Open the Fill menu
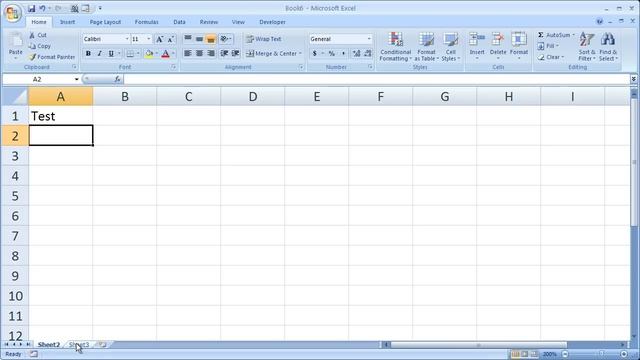This screenshot has width=640, height=360. [x=548, y=46]
